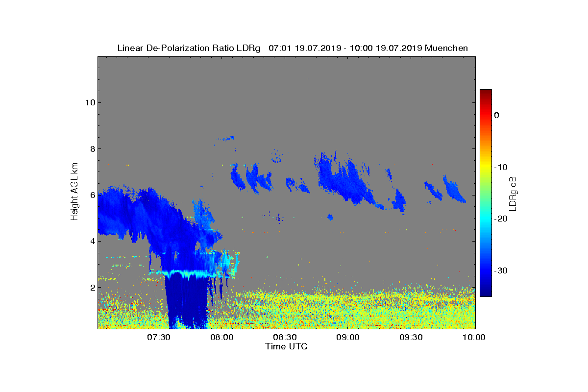
Task: Click the colorbar tick value '-10'
Action: click(500, 167)
